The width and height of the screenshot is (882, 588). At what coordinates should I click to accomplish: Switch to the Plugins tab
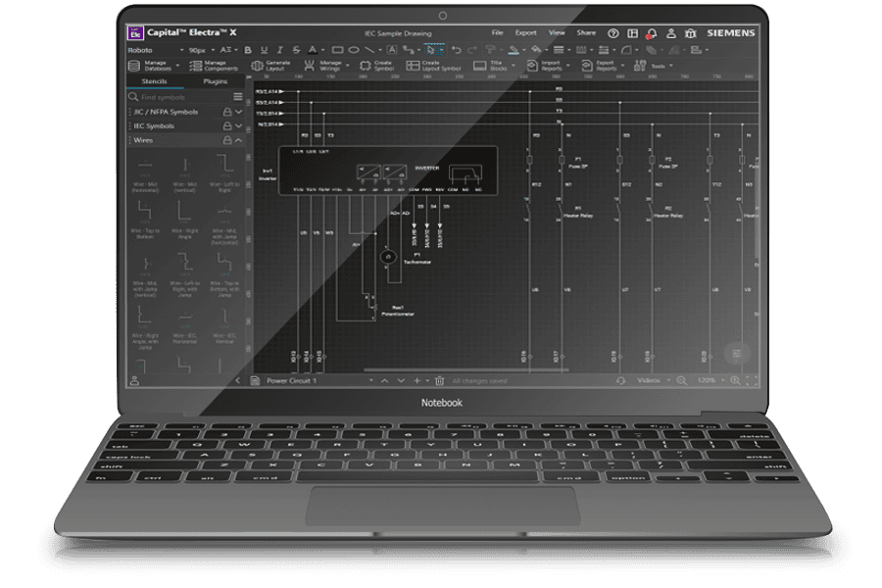coord(215,81)
